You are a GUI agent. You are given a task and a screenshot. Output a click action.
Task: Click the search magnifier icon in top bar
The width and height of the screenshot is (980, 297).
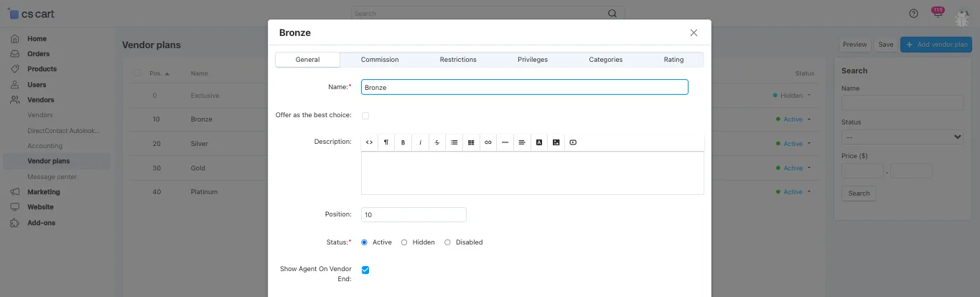612,13
